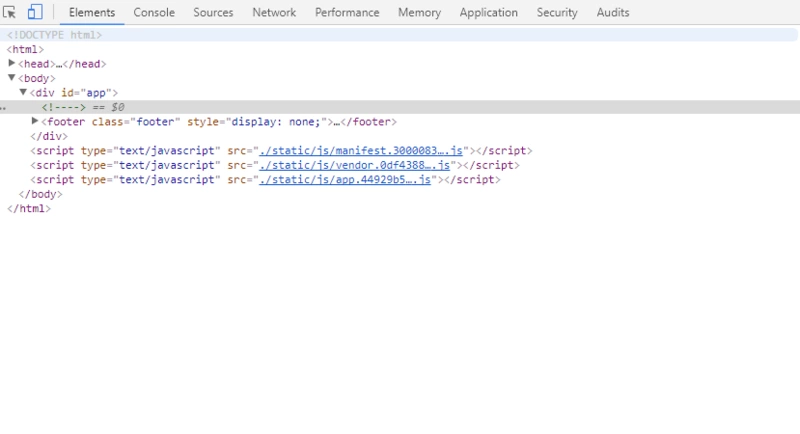
Task: Collapse the body element
Action: pyautogui.click(x=12, y=77)
